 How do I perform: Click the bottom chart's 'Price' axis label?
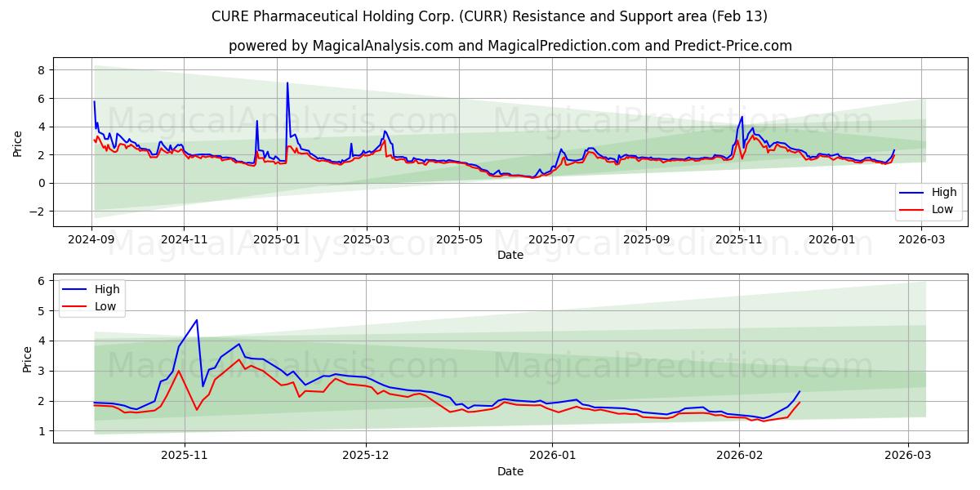(x=28, y=359)
